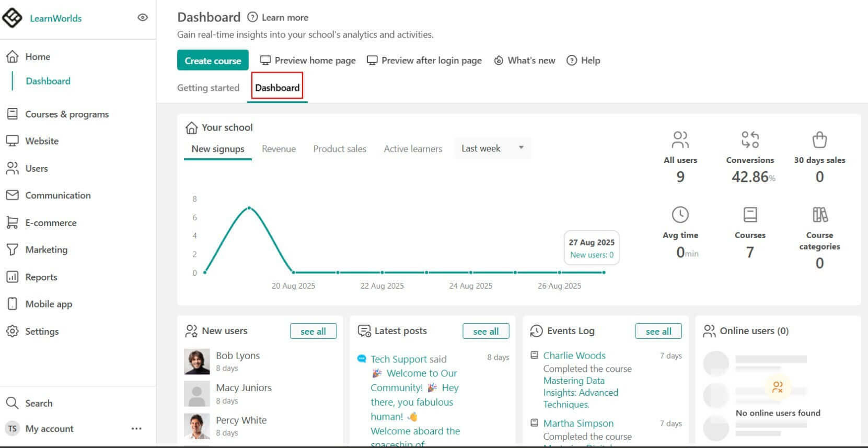Click see all in Events Log
868x448 pixels.
point(658,331)
